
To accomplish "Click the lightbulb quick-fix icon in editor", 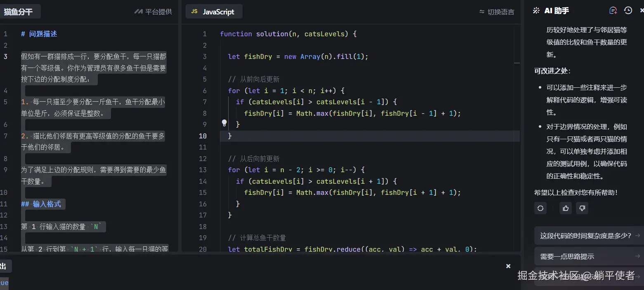I will point(224,123).
